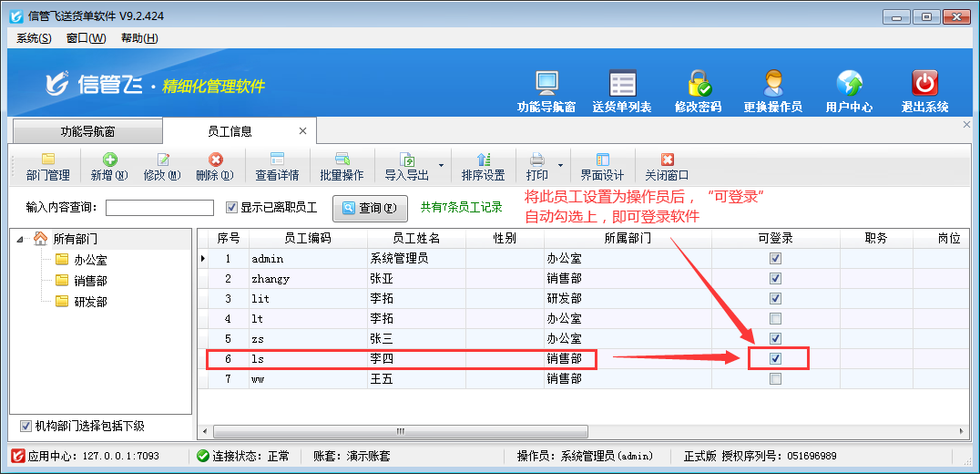Open the 功能导航窗 monitor icon in header
This screenshot has height=474, width=980.
pyautogui.click(x=546, y=83)
